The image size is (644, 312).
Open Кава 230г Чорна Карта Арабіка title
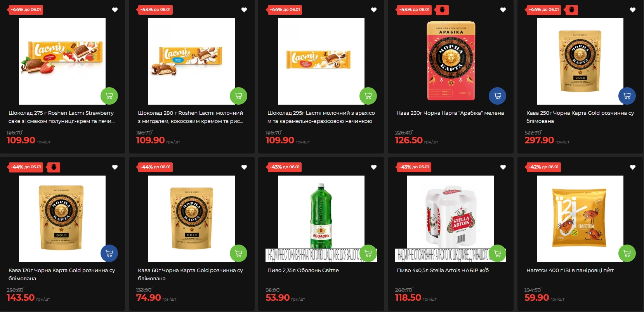click(x=450, y=113)
